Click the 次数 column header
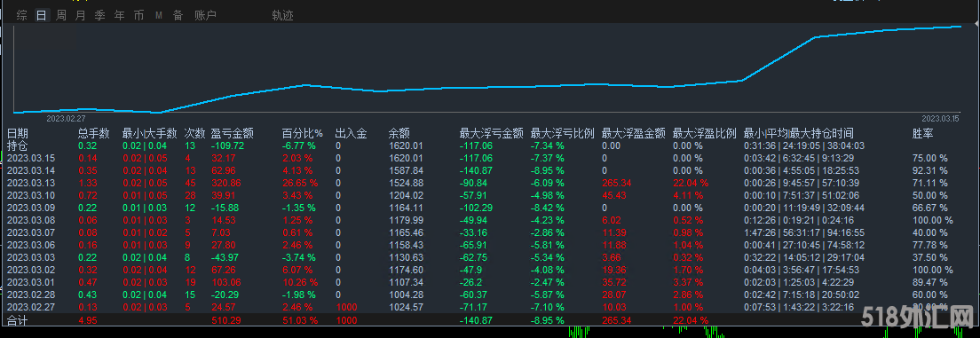 click(194, 133)
